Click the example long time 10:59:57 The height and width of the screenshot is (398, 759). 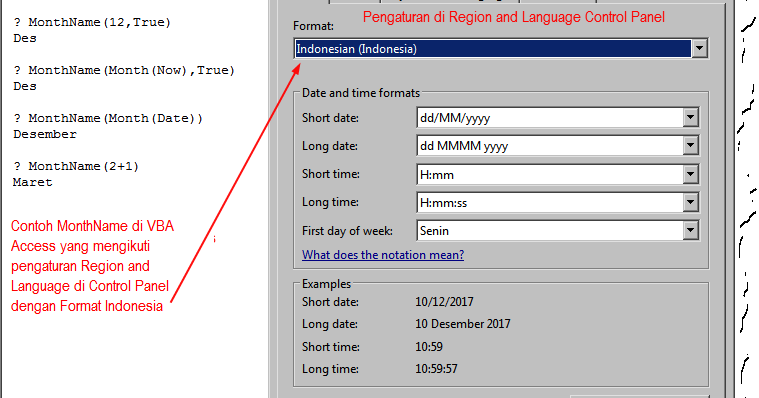(x=436, y=369)
